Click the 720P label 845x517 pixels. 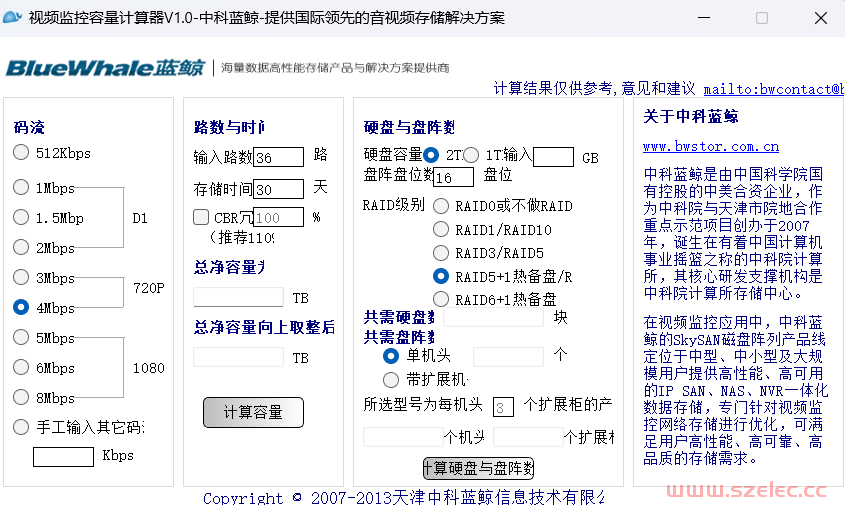click(149, 288)
